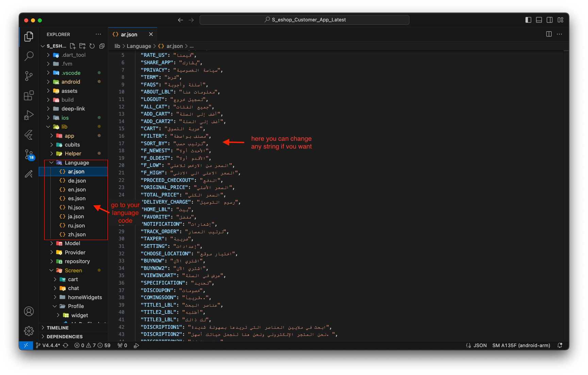Open the Manage settings gear
This screenshot has width=588, height=375.
click(x=29, y=330)
